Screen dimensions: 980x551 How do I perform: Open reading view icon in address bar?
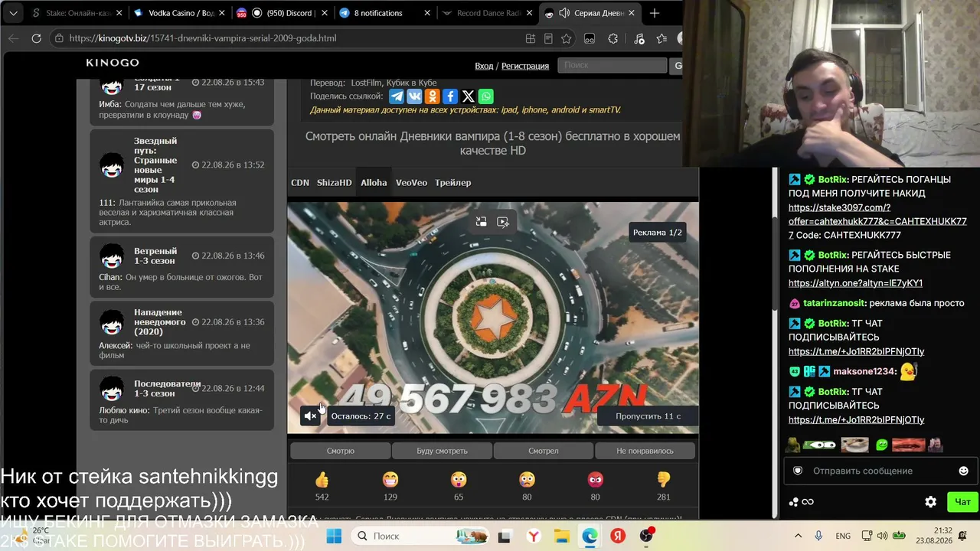coord(548,38)
